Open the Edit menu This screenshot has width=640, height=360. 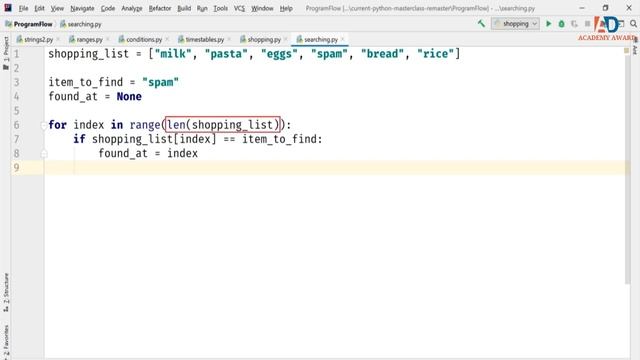tap(39, 8)
